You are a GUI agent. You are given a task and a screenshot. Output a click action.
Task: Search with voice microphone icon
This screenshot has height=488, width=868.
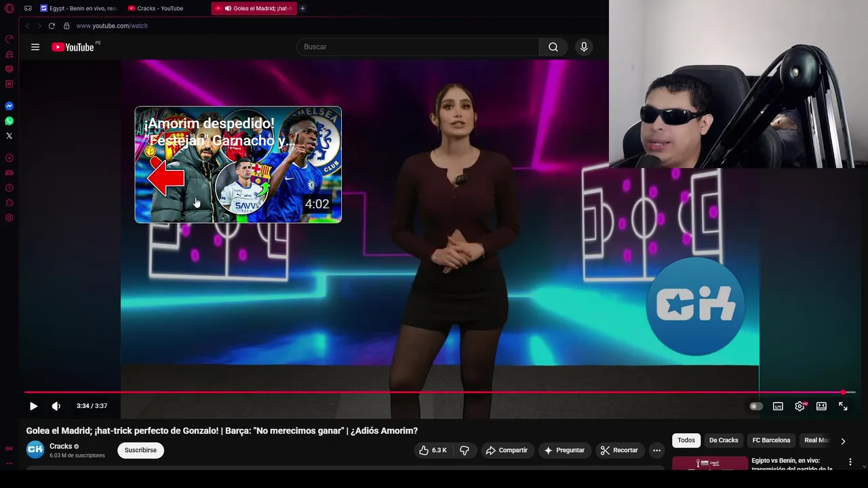[584, 47]
